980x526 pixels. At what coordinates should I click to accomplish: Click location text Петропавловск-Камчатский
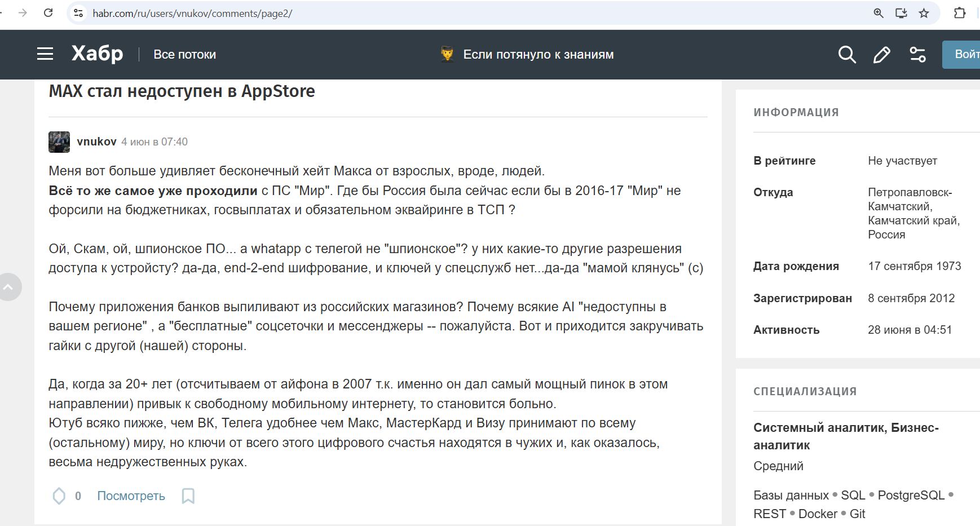click(x=910, y=199)
